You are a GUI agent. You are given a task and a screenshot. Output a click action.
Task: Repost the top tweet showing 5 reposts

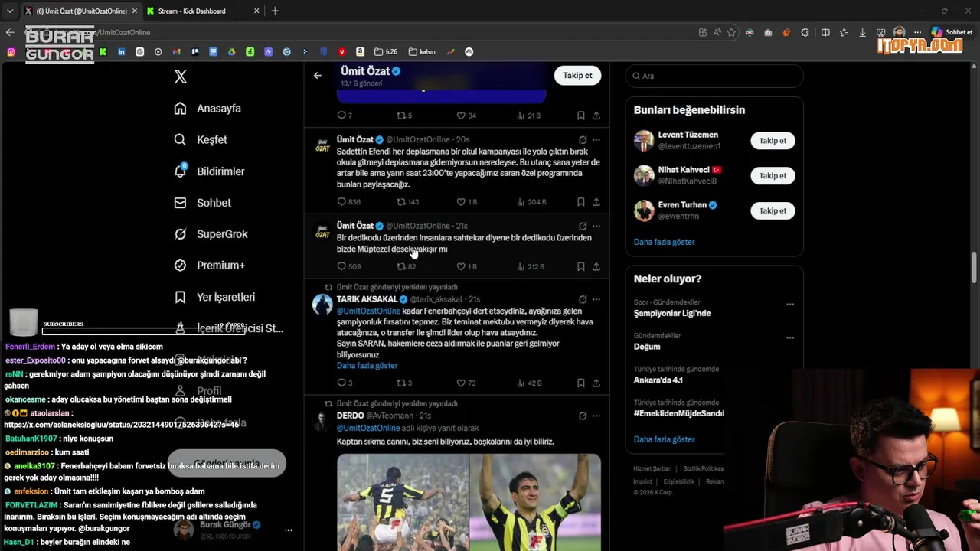tap(403, 116)
